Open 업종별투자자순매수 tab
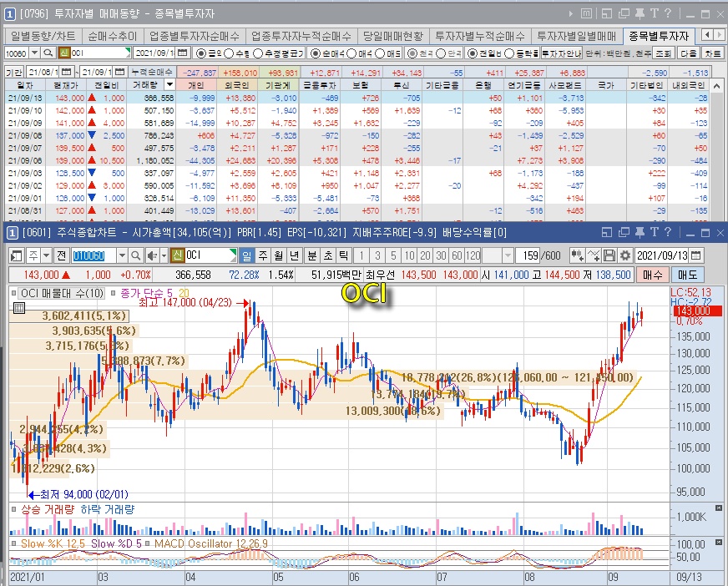The image size is (728, 586). pos(194,36)
